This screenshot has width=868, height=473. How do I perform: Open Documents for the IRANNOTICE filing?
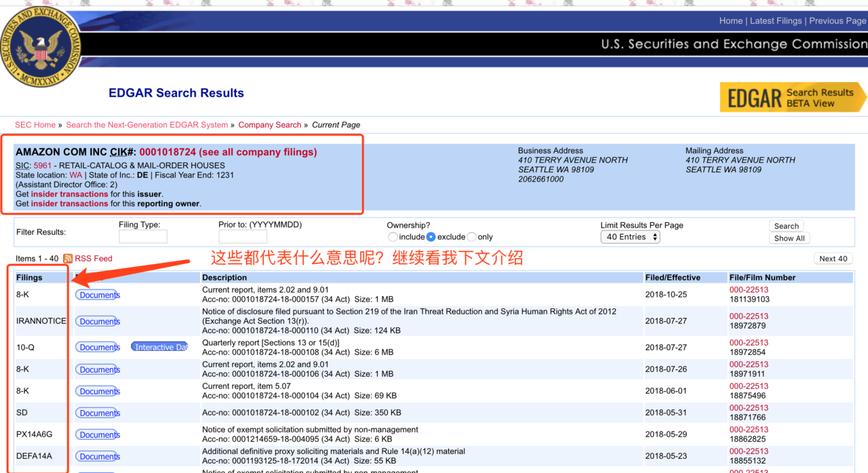click(x=99, y=322)
